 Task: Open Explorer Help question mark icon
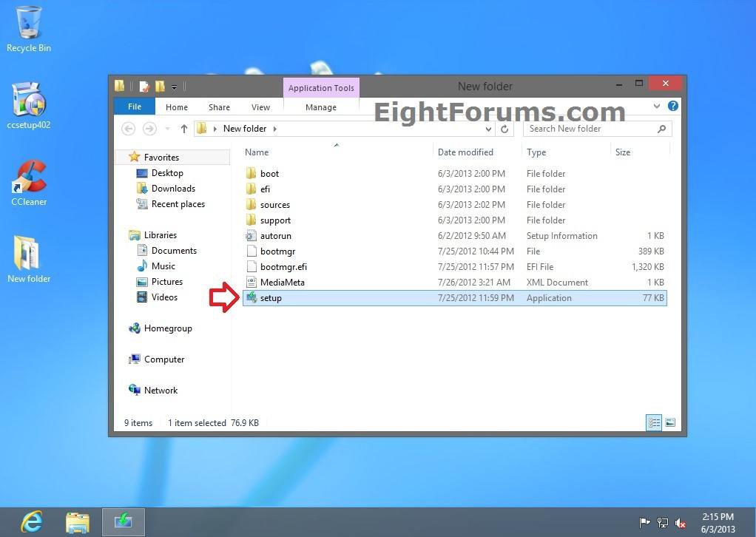point(672,107)
